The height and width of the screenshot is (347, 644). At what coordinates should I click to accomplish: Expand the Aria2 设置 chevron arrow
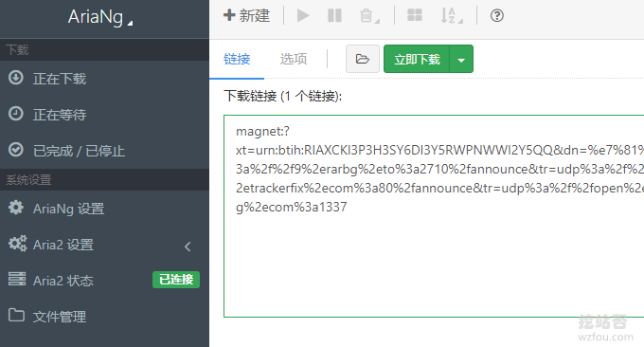(188, 247)
